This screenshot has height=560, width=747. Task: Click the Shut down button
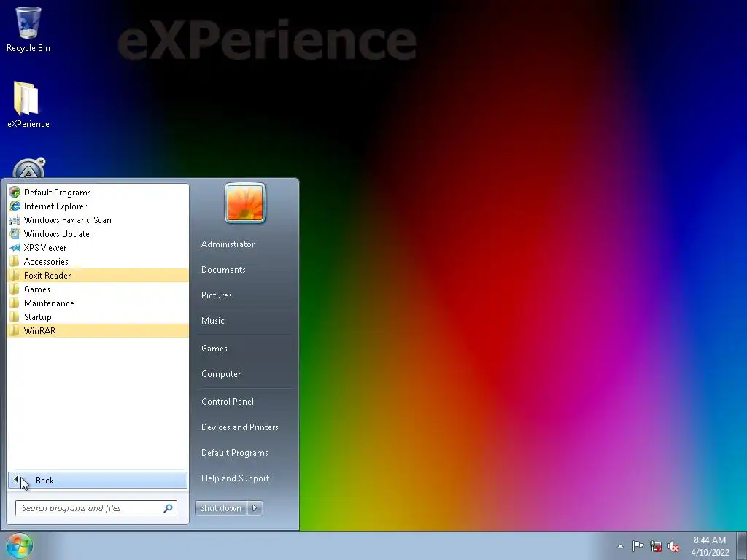click(x=221, y=508)
